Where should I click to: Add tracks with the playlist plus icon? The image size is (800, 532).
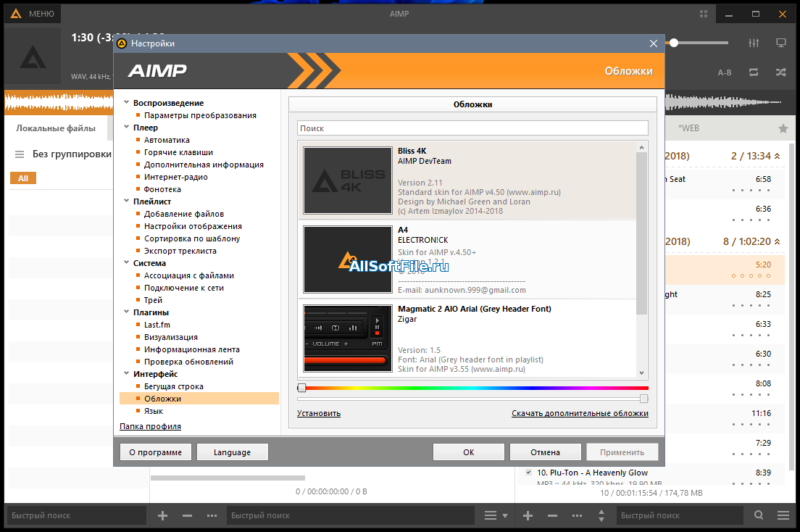click(x=528, y=515)
